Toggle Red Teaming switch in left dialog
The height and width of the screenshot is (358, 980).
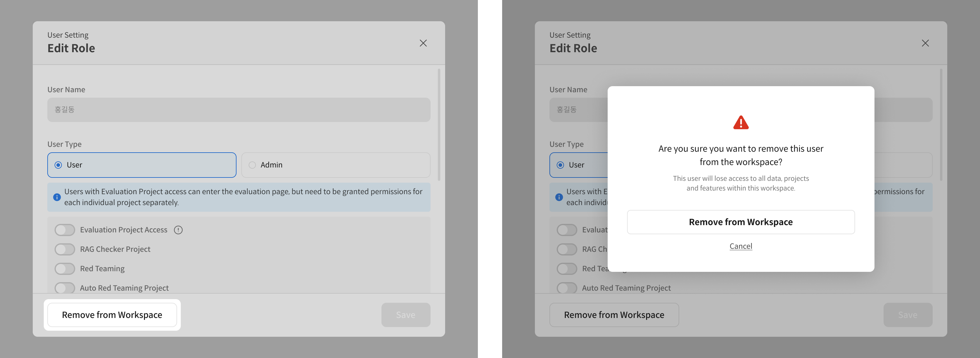pyautogui.click(x=65, y=268)
